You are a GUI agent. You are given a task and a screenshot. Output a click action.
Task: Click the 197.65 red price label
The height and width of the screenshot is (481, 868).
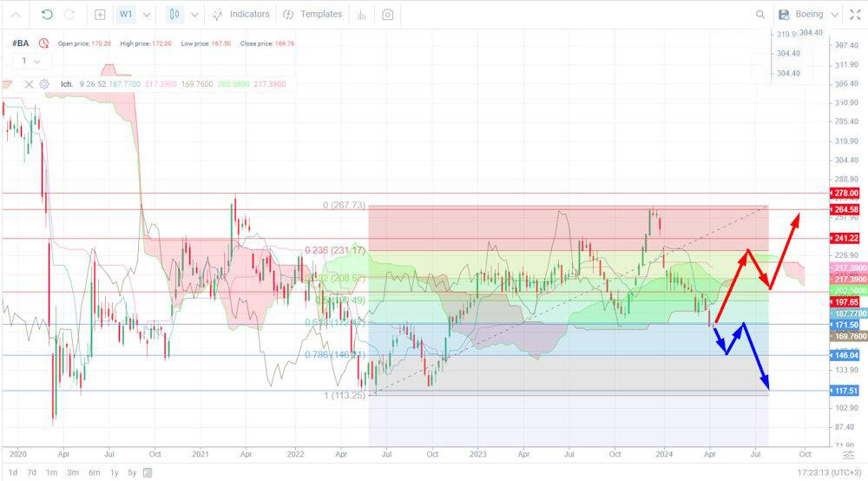tap(845, 302)
